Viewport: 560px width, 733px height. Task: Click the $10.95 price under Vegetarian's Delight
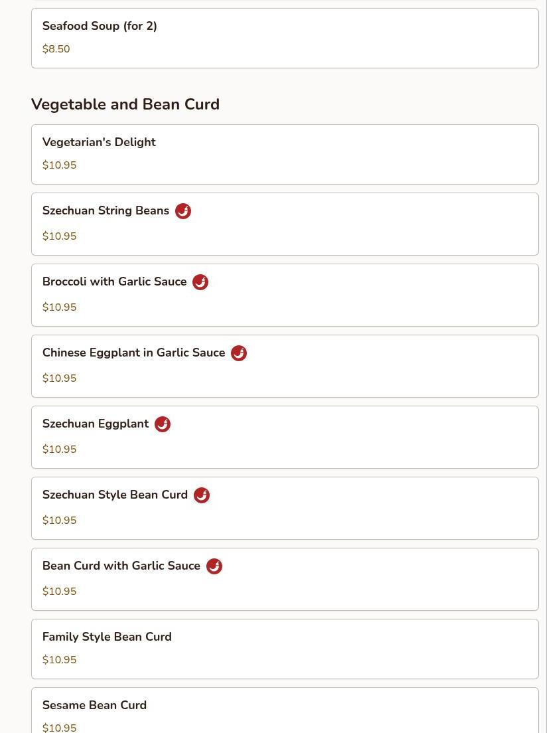click(x=59, y=165)
